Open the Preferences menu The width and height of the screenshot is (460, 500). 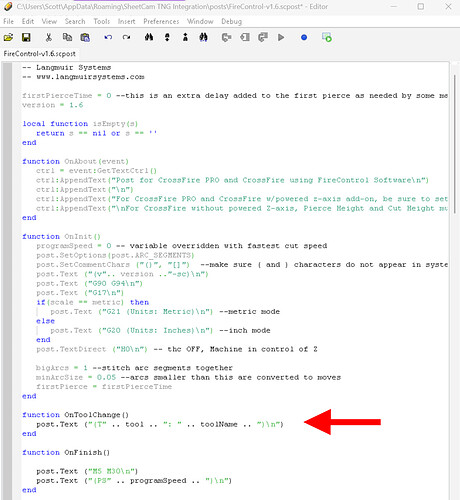click(161, 21)
